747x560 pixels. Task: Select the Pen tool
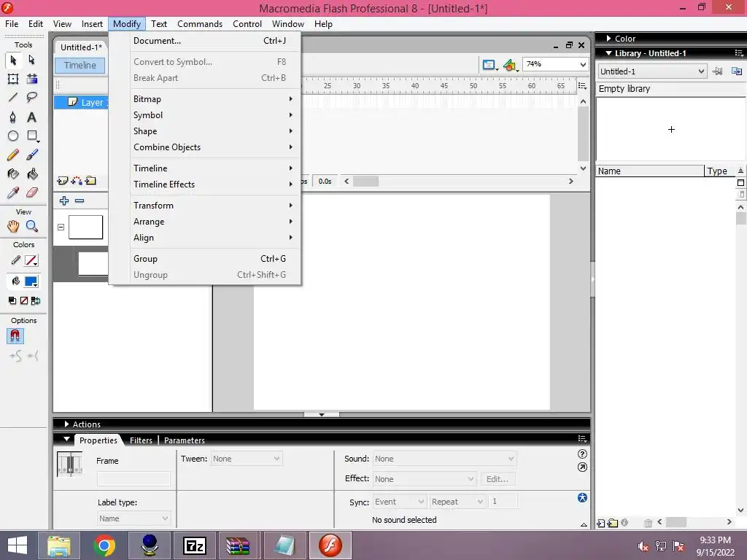click(x=13, y=117)
